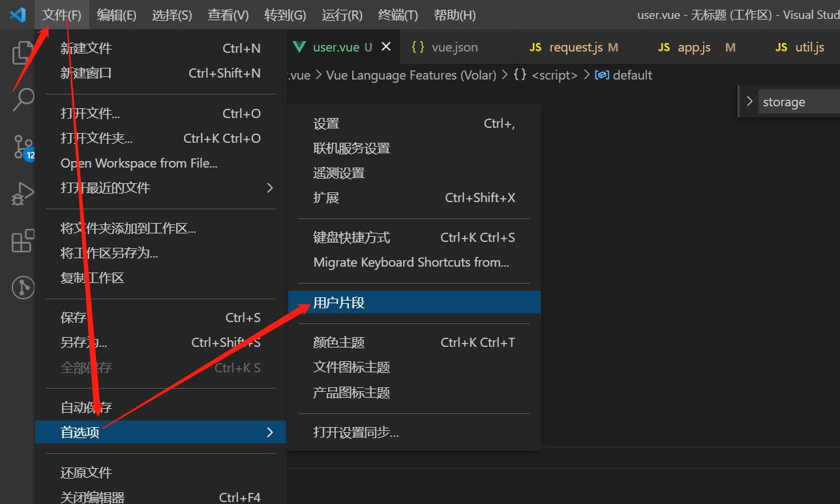This screenshot has width=840, height=504.
Task: Choose 新建窗口 menu entry
Action: coord(160,73)
